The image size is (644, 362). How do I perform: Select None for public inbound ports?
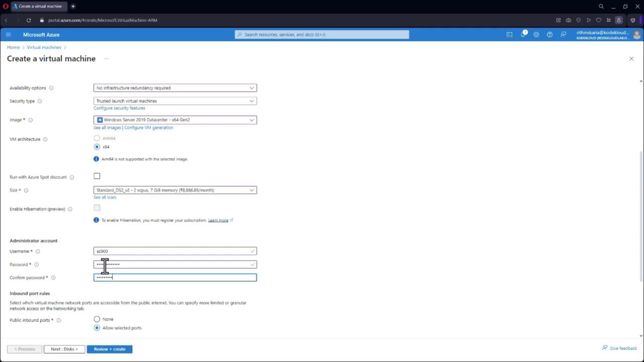point(97,319)
